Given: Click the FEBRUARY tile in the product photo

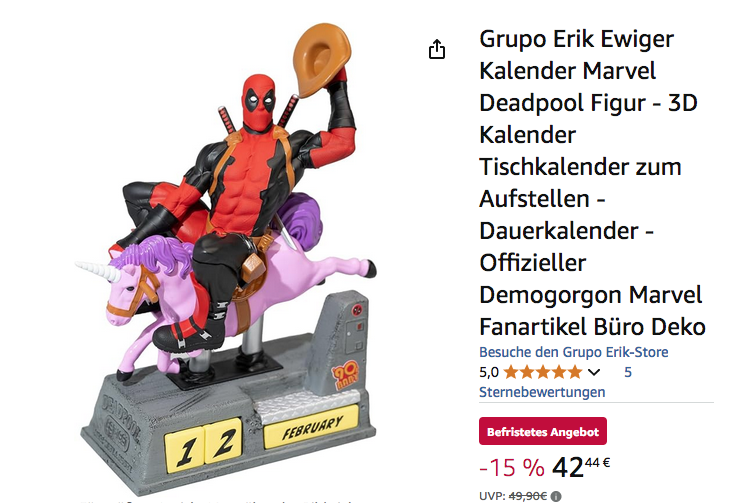Looking at the screenshot, I should pos(311,426).
